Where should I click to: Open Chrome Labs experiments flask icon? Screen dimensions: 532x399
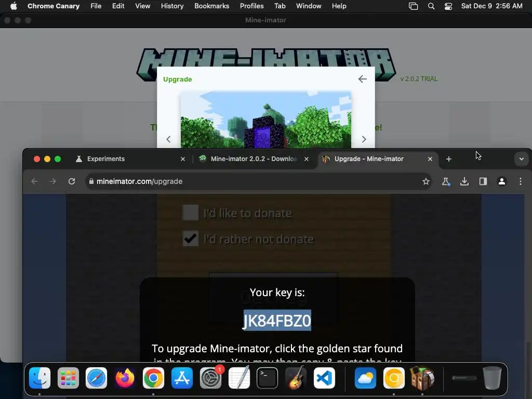(x=446, y=181)
